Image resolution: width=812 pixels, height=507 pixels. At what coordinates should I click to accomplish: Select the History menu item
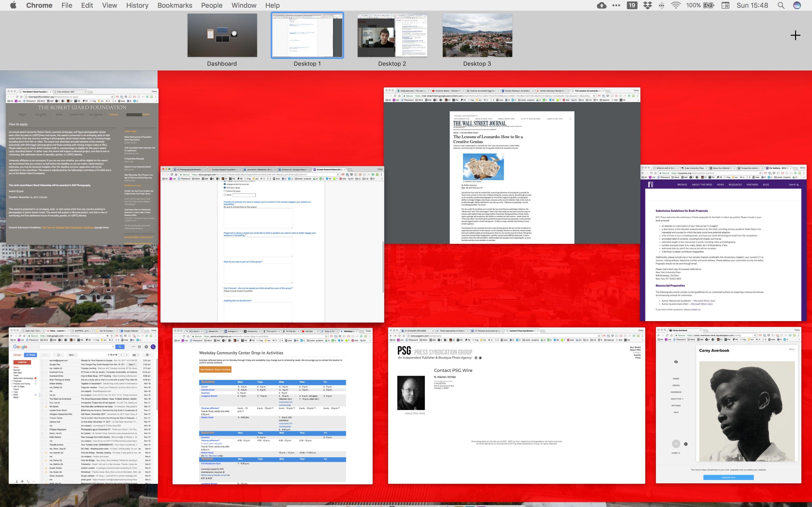[137, 5]
